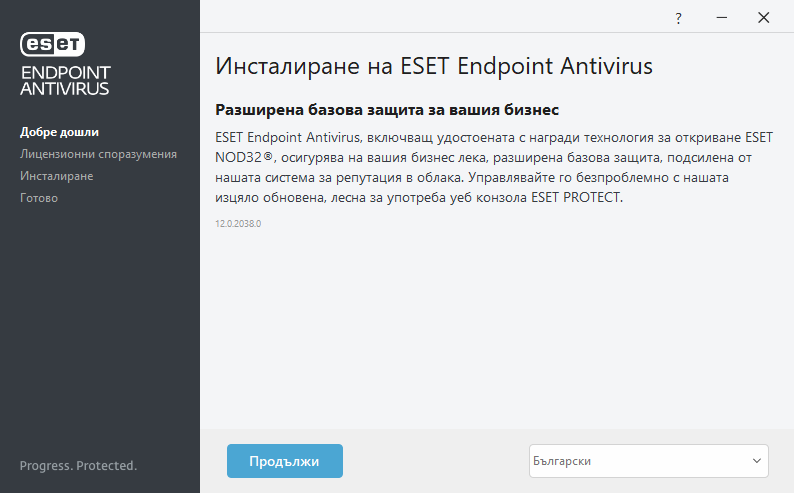Minimize the ESET installer window

[720, 18]
